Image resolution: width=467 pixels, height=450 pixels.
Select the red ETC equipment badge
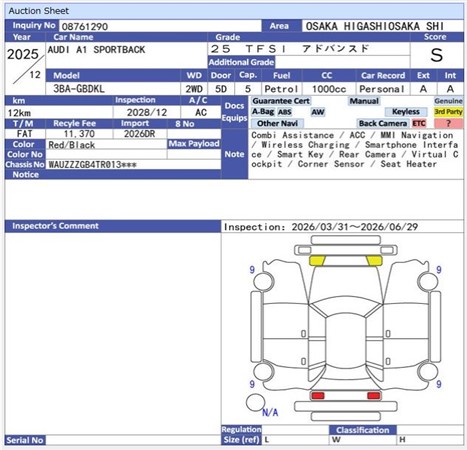(419, 123)
